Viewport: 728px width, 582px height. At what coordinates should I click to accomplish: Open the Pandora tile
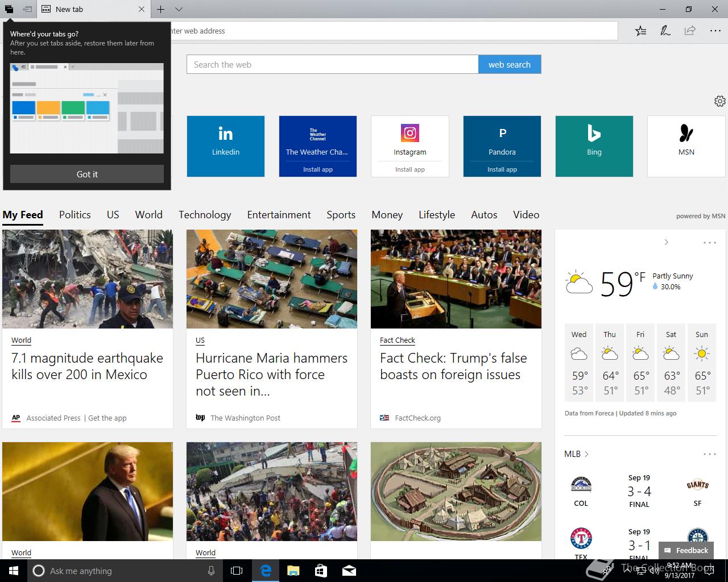click(x=502, y=139)
